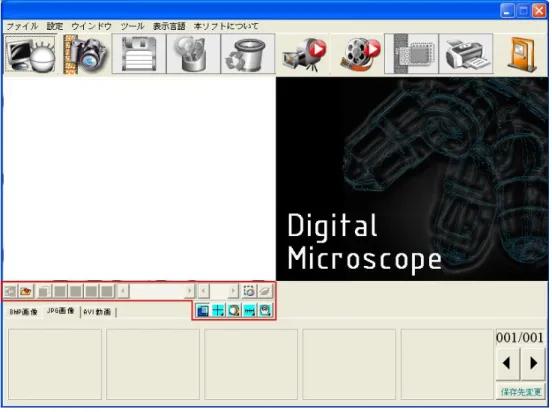
Task: Click the printer icon
Action: click(x=466, y=54)
